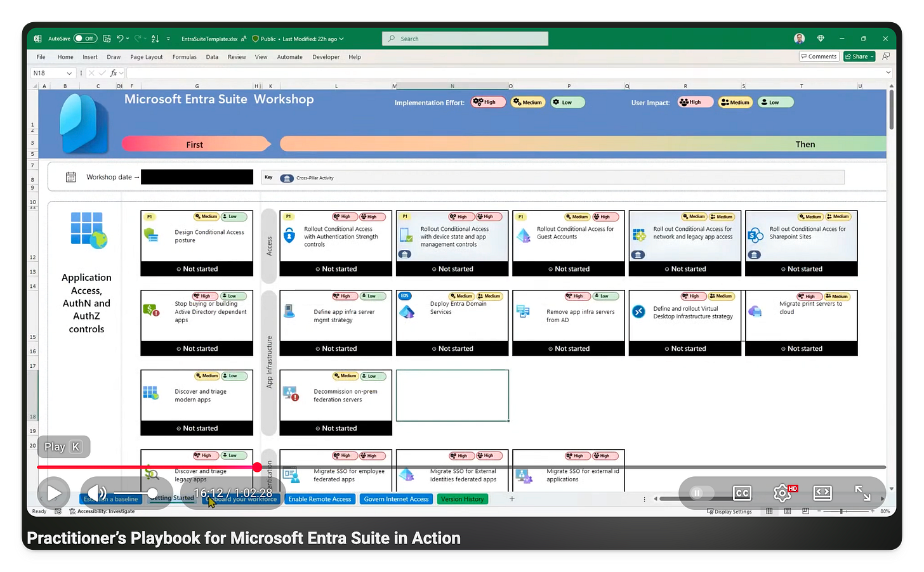Click Accessibility: Investigate in status bar

click(102, 511)
